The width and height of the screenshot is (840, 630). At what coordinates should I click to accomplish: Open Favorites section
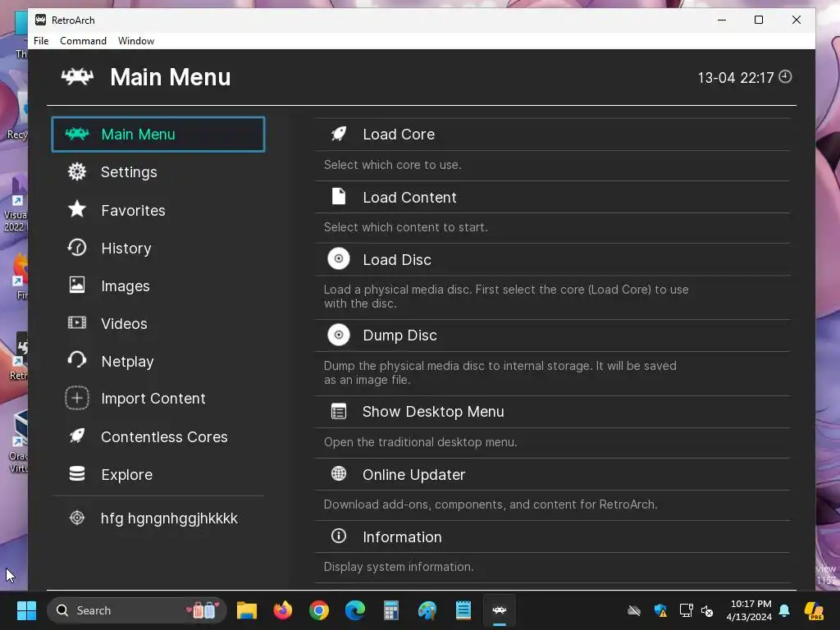(x=134, y=211)
